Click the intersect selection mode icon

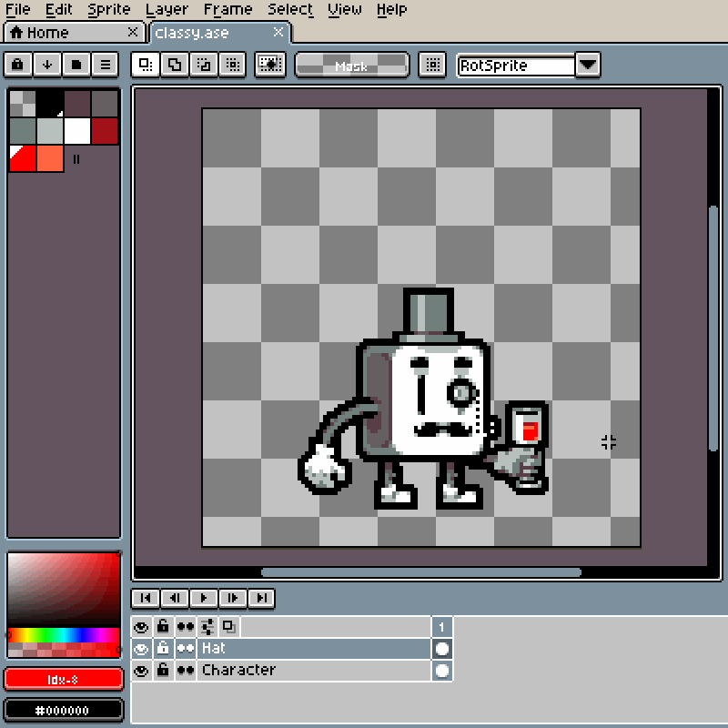click(233, 65)
